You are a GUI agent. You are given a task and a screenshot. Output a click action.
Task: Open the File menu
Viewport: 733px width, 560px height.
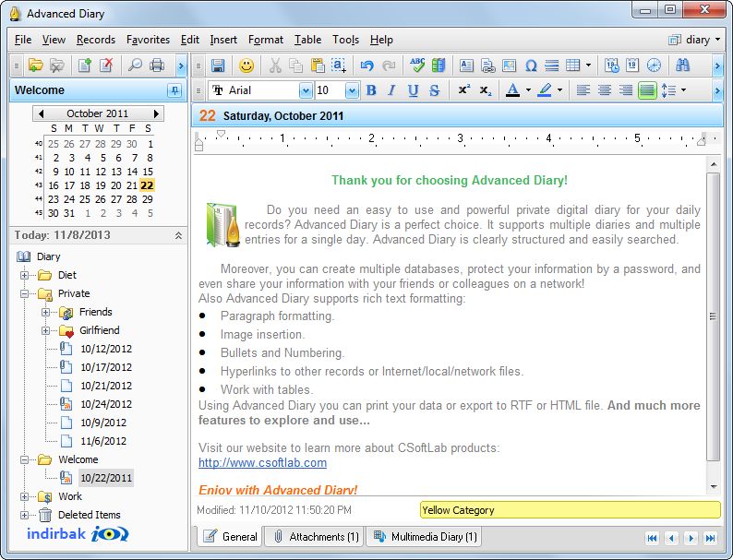23,40
